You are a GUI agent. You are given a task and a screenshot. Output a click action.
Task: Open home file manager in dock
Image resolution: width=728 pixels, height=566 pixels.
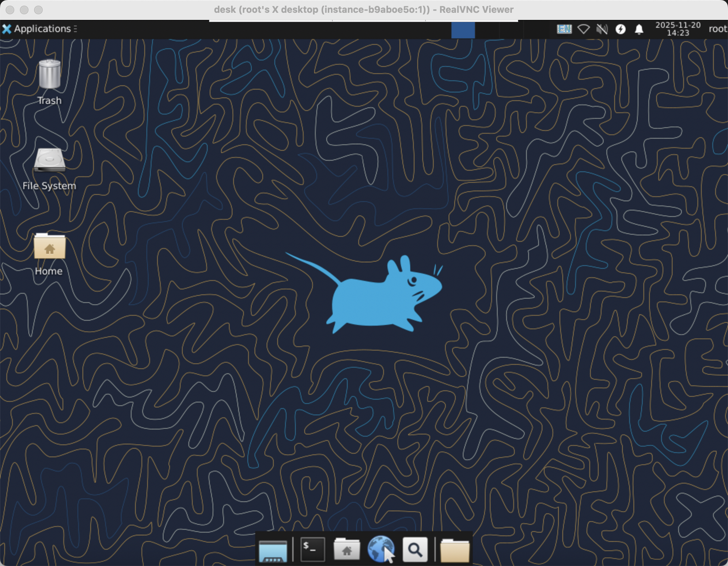pyautogui.click(x=347, y=549)
